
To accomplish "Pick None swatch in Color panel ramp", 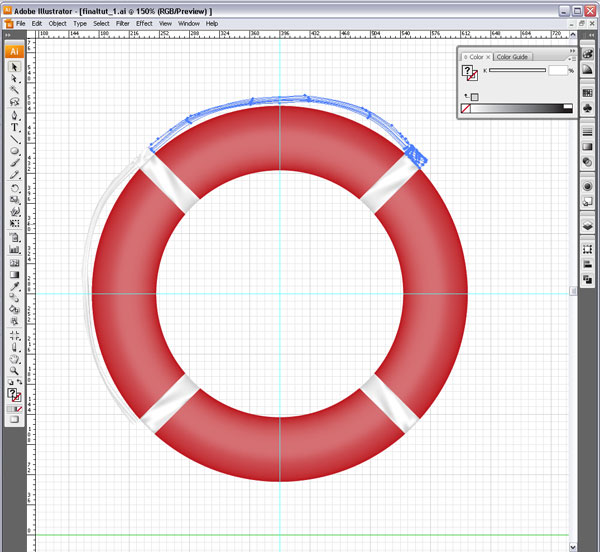I will click(466, 108).
